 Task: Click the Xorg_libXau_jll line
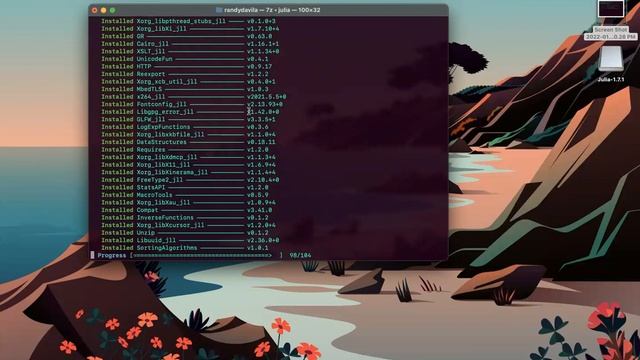tap(188, 202)
